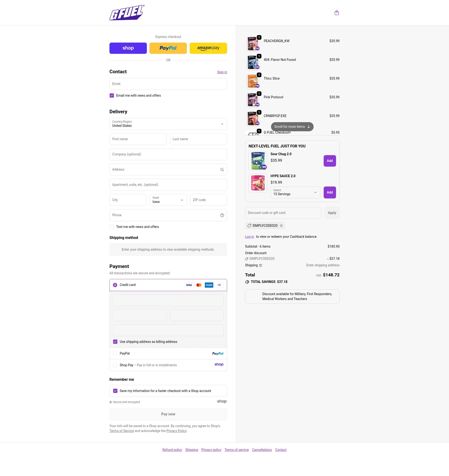Open the shopping bag cart icon

(x=337, y=13)
